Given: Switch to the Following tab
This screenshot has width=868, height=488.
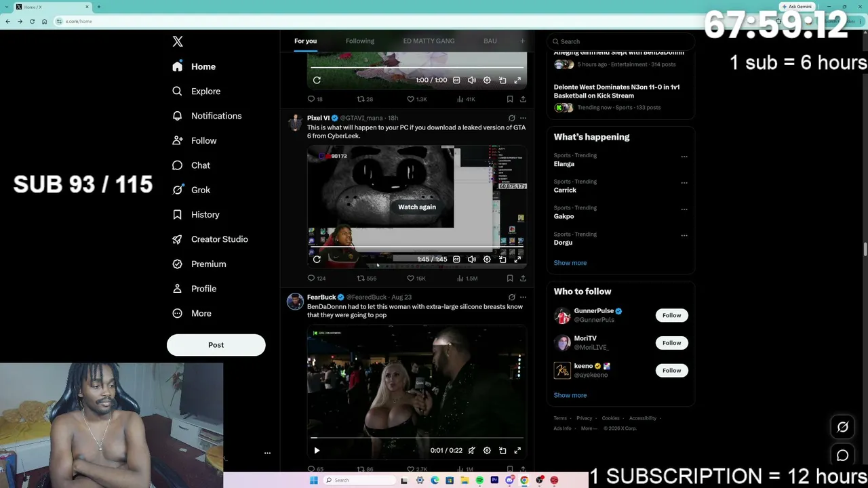Looking at the screenshot, I should pyautogui.click(x=360, y=41).
